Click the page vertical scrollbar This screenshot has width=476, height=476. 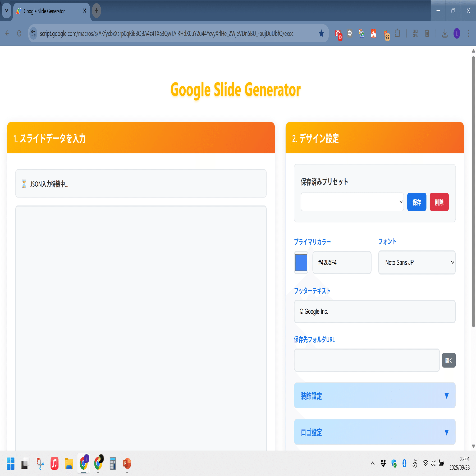pos(473,192)
